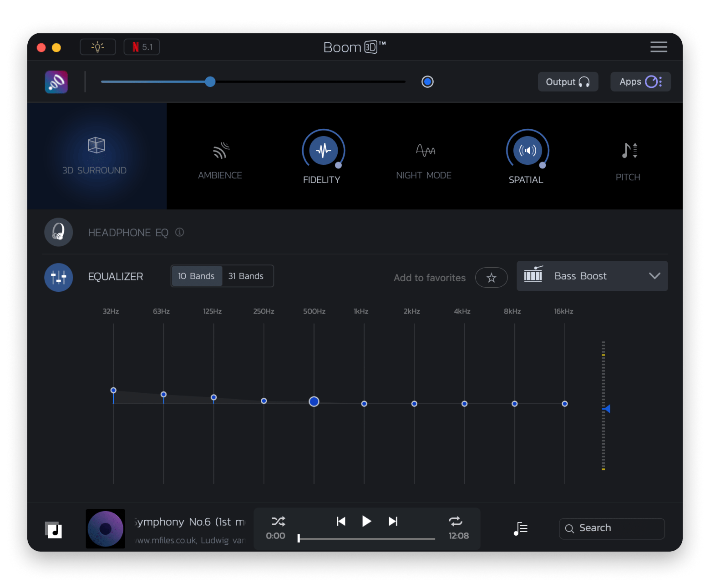This screenshot has height=588, width=710.
Task: Disable the Spatial effect
Action: 527,150
